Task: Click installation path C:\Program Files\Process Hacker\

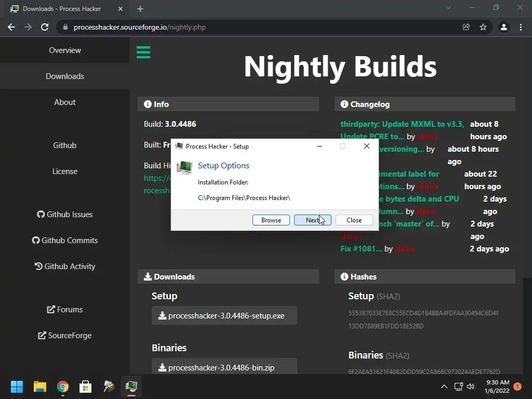Action: [x=244, y=198]
